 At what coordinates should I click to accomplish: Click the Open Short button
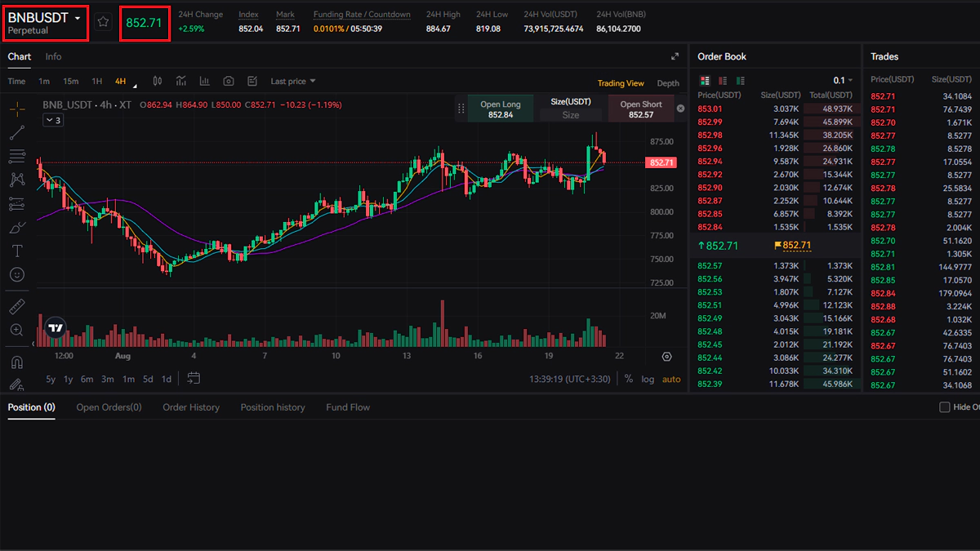tap(641, 109)
